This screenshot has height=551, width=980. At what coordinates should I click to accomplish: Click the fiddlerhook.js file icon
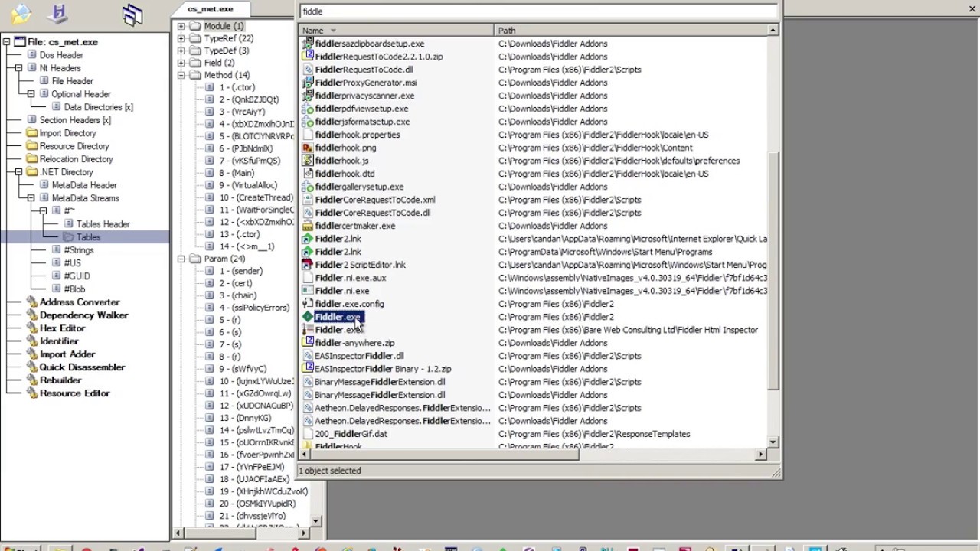tap(308, 161)
